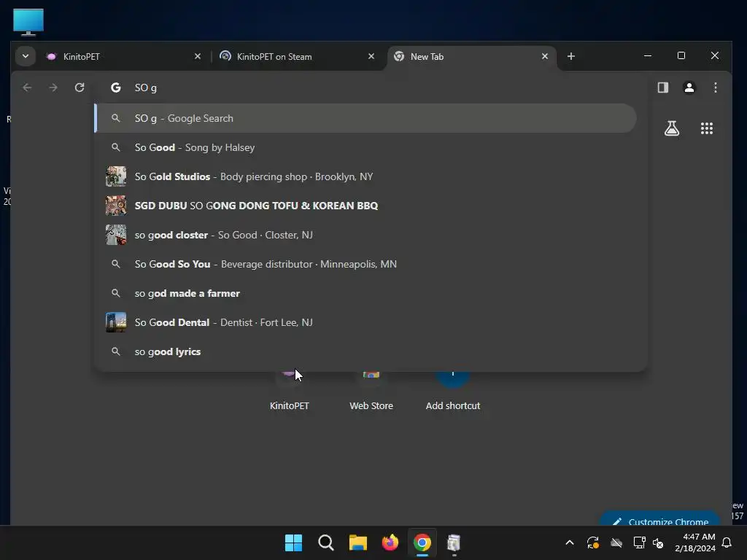
Task: Show hidden system tray icons
Action: click(569, 542)
